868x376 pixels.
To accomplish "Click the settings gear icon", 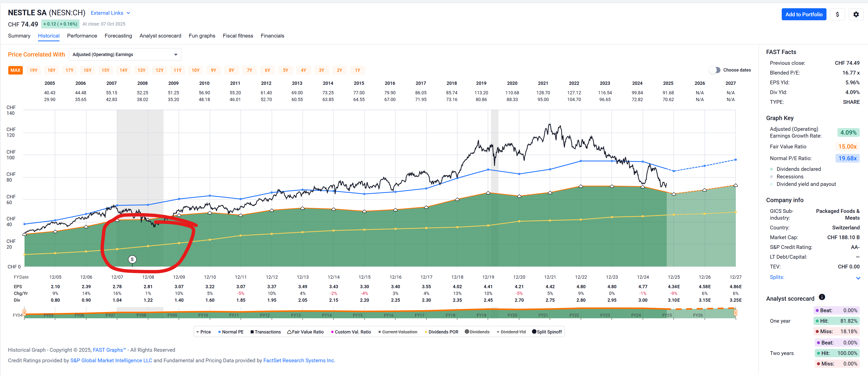I will [855, 15].
